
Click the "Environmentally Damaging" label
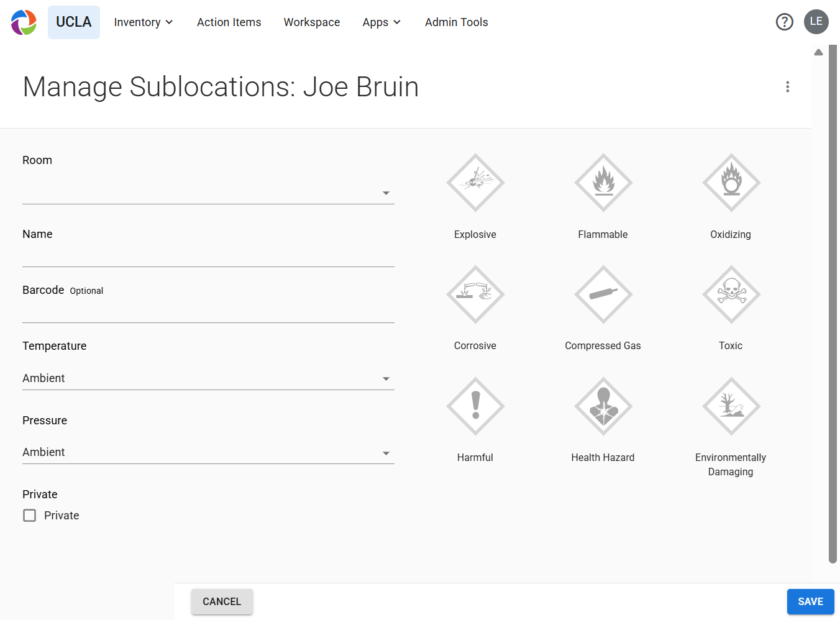pyautogui.click(x=731, y=465)
